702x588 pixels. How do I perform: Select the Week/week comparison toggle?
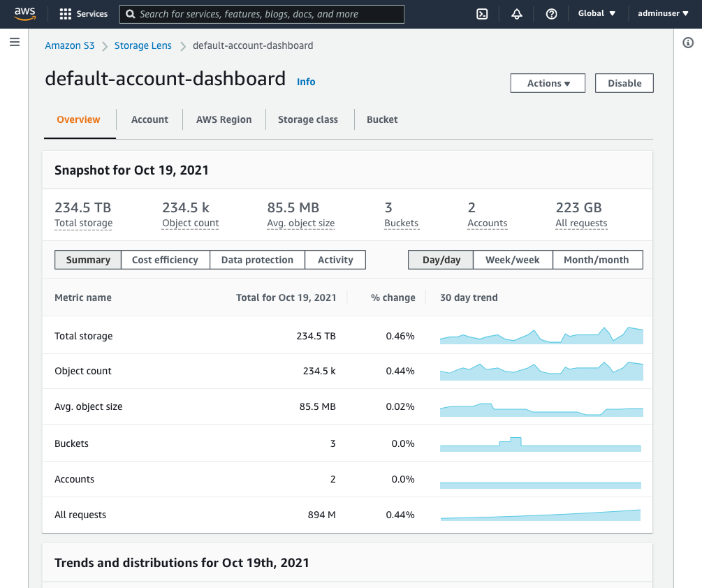click(512, 260)
